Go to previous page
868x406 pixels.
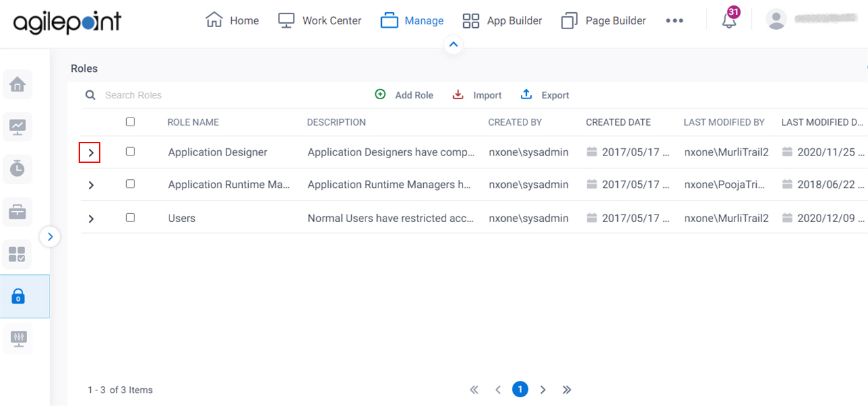coord(498,390)
